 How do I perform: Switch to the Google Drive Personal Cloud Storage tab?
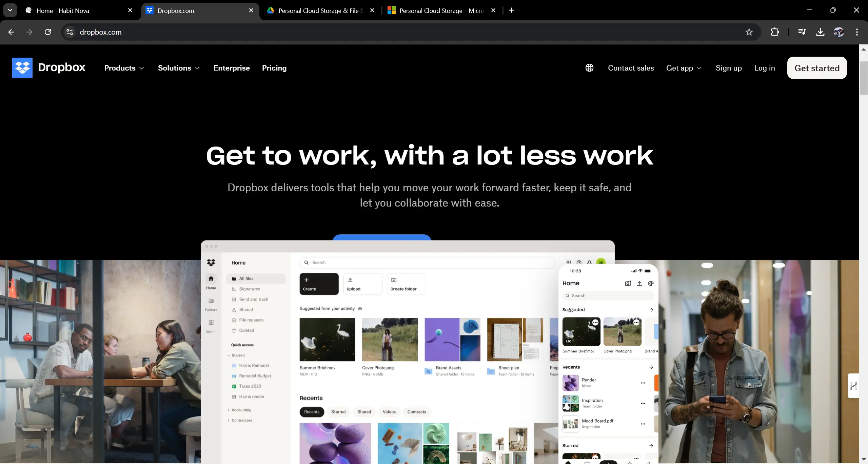pos(320,11)
